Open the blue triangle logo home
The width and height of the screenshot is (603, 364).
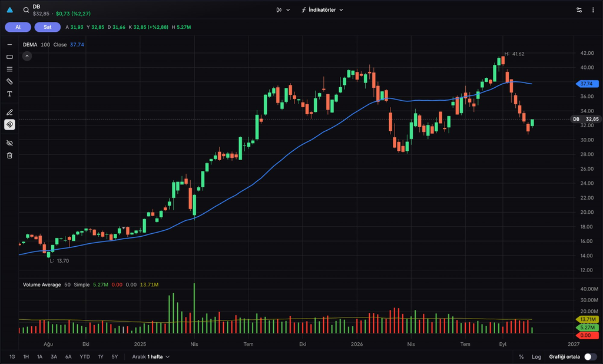(x=10, y=10)
